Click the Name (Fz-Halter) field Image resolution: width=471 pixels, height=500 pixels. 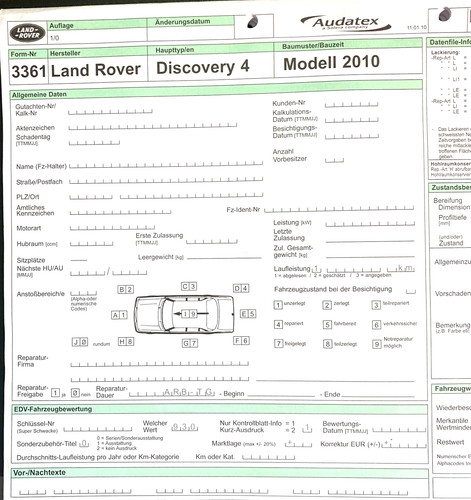166,164
